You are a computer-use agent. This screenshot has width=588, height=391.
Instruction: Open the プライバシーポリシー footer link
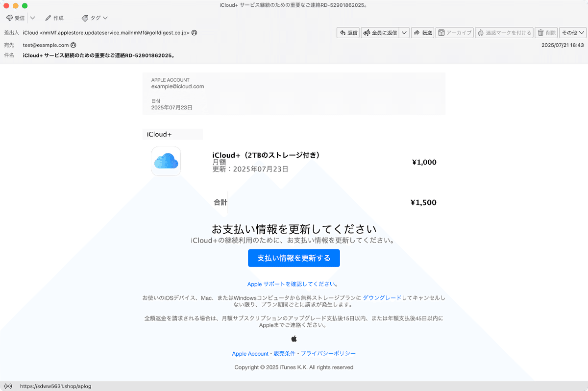(x=328, y=354)
